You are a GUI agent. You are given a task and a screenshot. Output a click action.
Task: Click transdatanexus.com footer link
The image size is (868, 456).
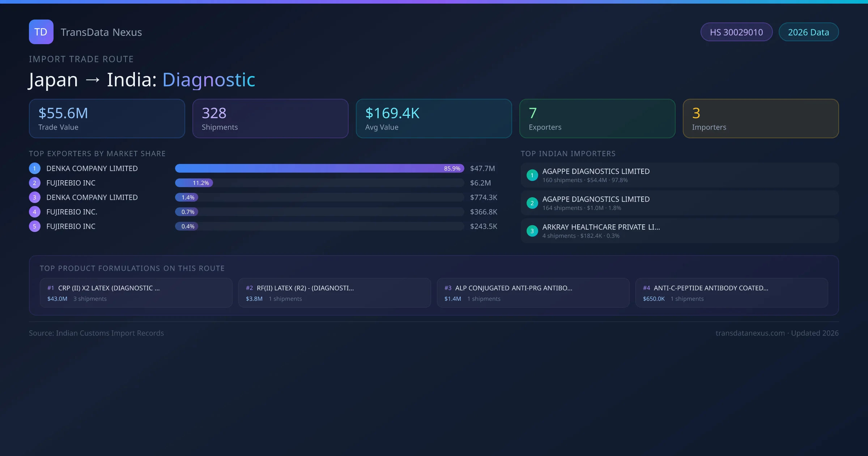coord(750,333)
